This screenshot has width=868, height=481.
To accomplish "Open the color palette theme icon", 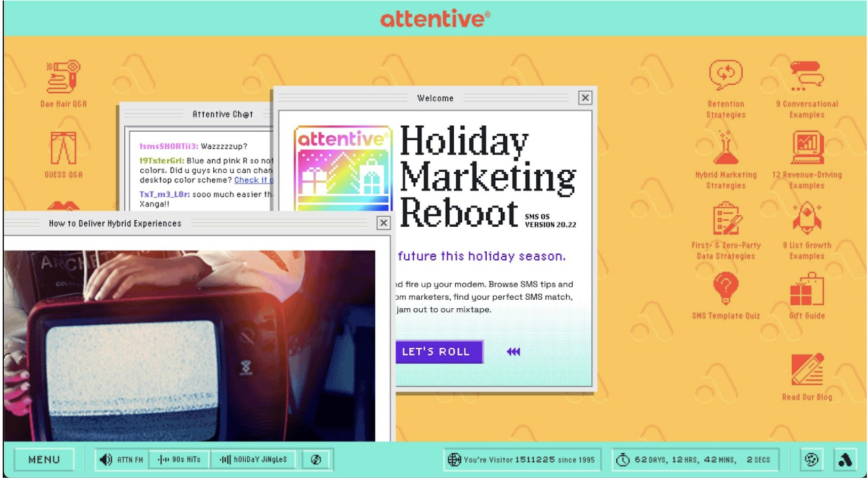I will [x=811, y=460].
